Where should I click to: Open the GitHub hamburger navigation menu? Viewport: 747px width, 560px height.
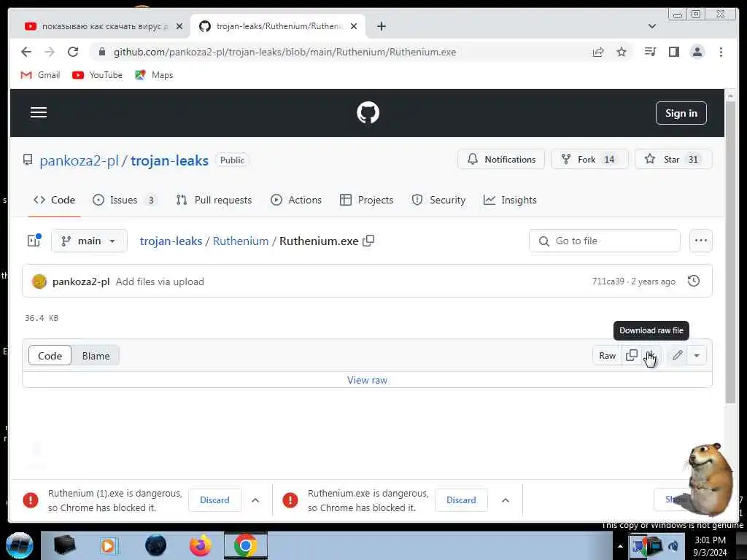(39, 112)
